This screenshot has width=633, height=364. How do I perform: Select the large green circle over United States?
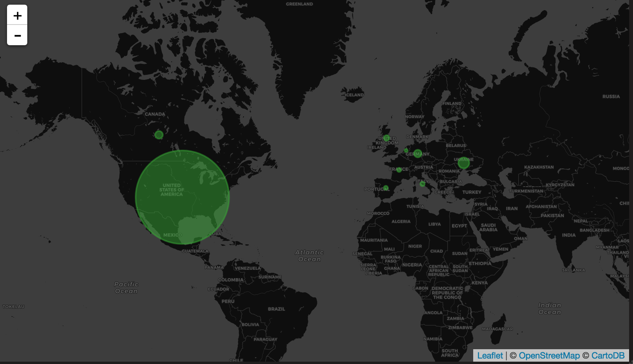pos(182,197)
